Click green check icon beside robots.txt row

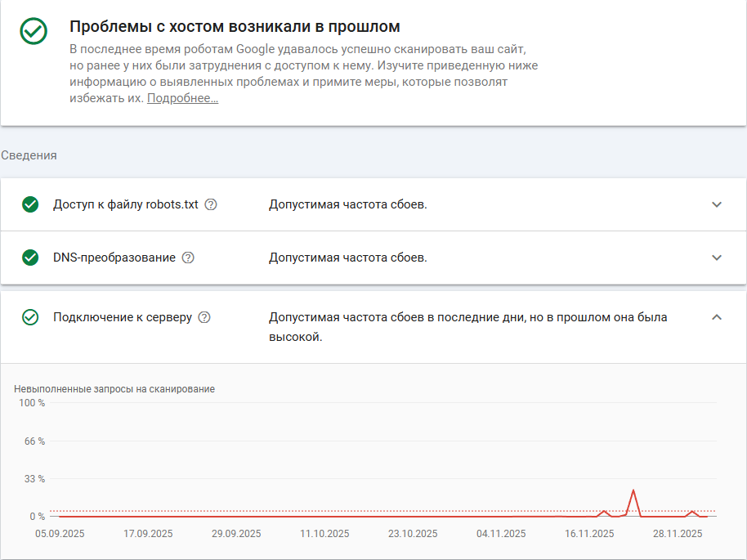(x=30, y=204)
